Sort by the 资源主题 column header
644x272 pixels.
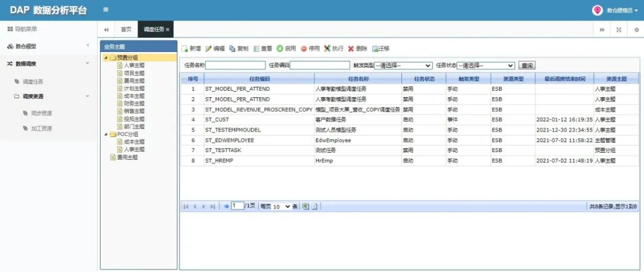(x=617, y=79)
